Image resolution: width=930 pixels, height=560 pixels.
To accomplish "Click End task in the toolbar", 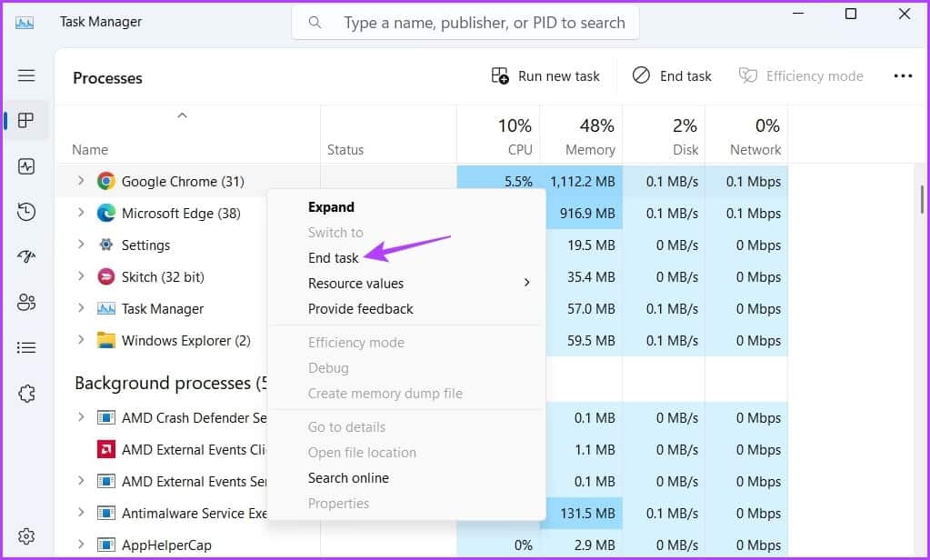I will click(x=673, y=76).
